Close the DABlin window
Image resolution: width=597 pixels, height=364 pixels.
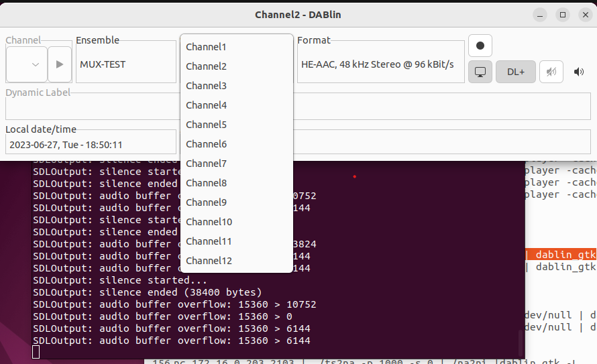coord(585,15)
